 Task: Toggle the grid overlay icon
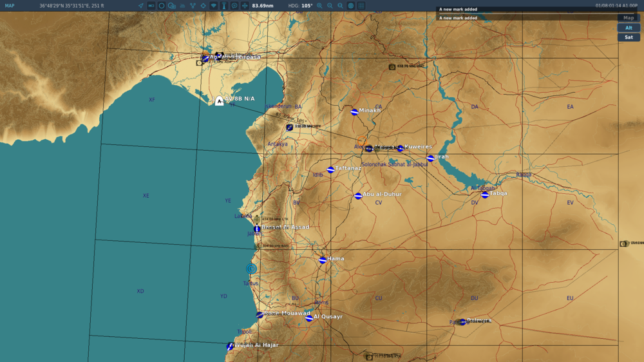pyautogui.click(x=361, y=6)
